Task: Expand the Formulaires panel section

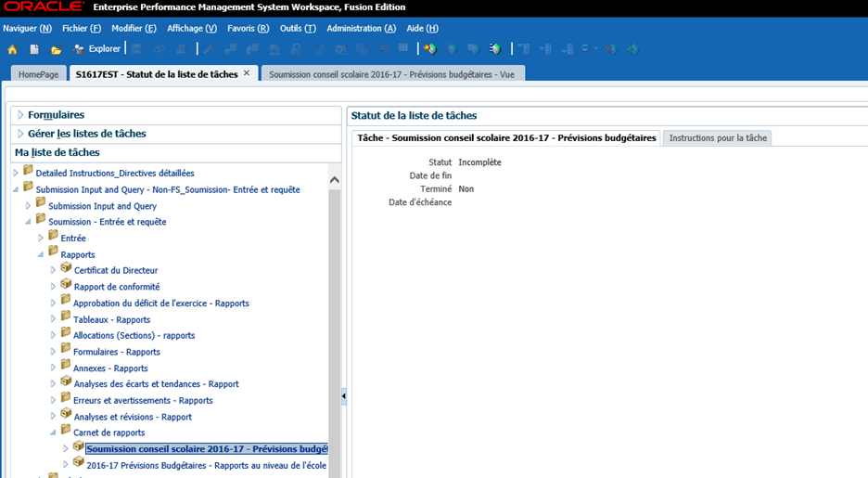Action: pyautogui.click(x=20, y=115)
